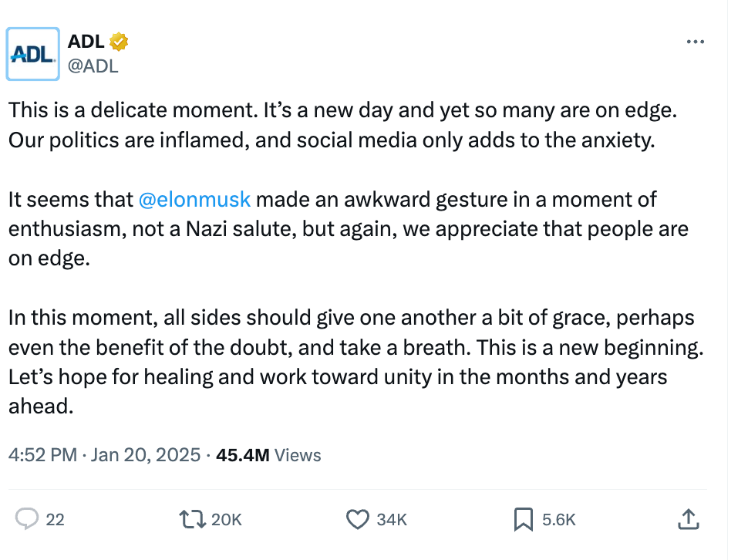Click the share upload arrow icon
The image size is (748, 560).
tap(687, 519)
